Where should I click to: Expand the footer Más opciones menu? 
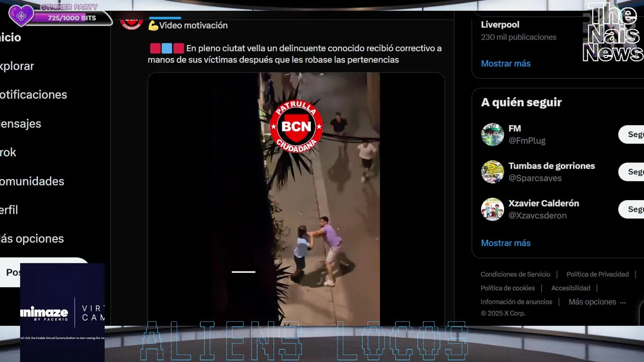597,302
